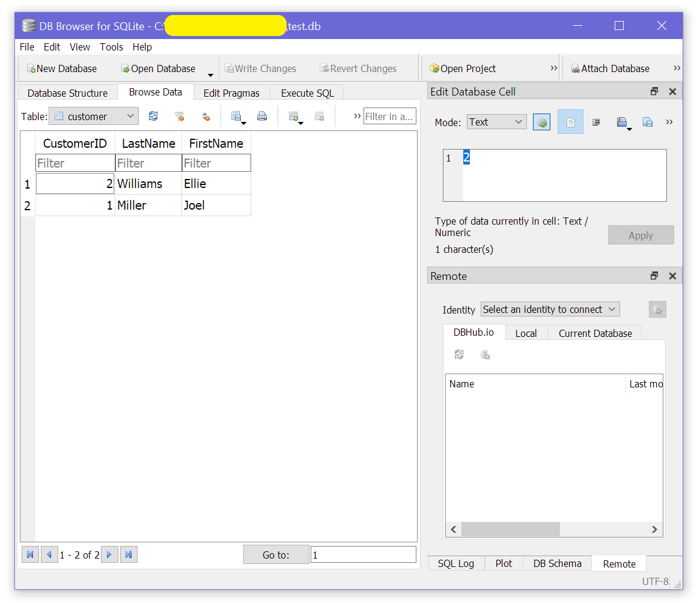700x603 pixels.
Task: Click the push database icon in Remote panel
Action: point(485,355)
